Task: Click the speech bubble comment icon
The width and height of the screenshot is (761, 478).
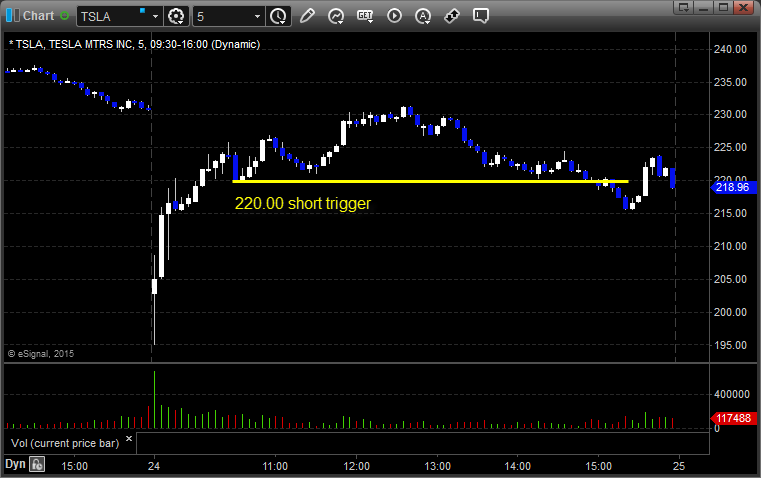Action: coord(480,16)
